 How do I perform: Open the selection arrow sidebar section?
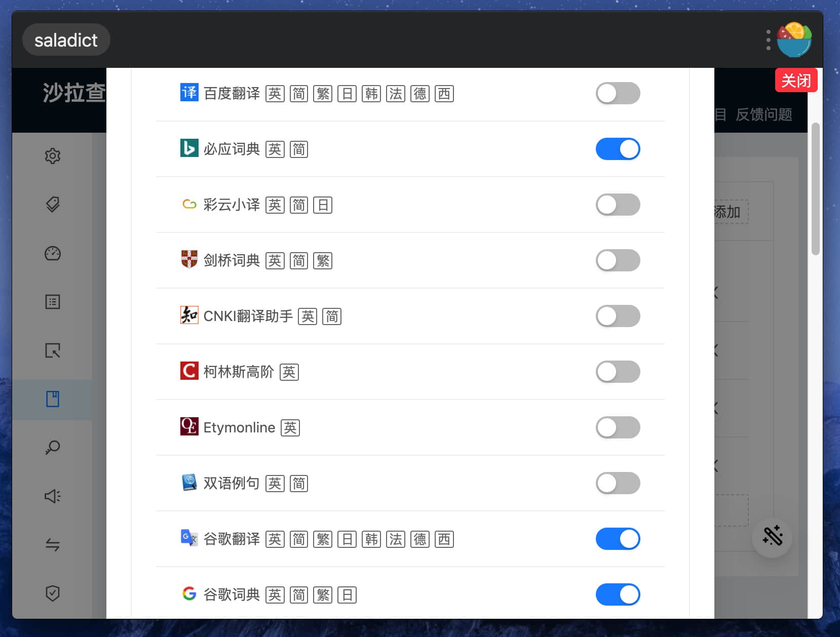coord(53,350)
